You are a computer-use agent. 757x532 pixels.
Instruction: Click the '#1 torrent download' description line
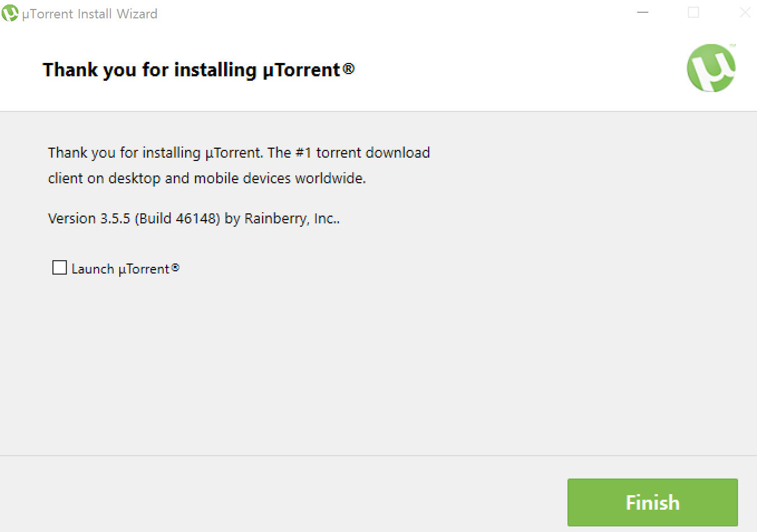[239, 153]
